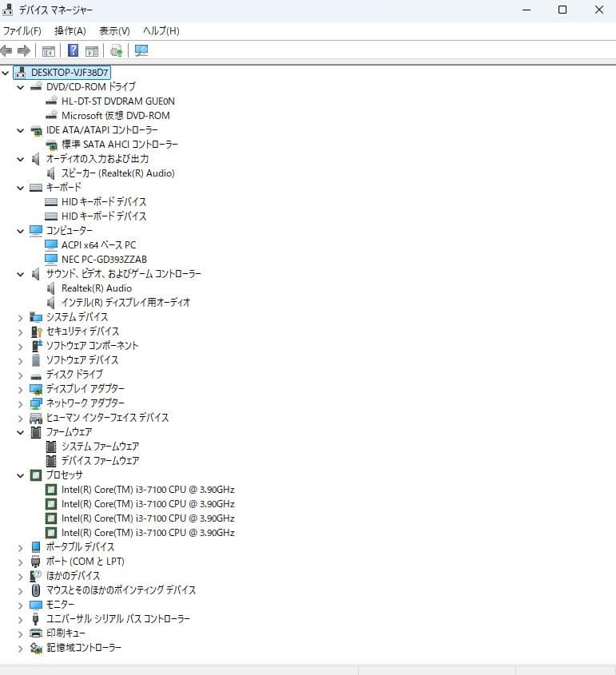Open the 表示(V) menu

(x=114, y=31)
